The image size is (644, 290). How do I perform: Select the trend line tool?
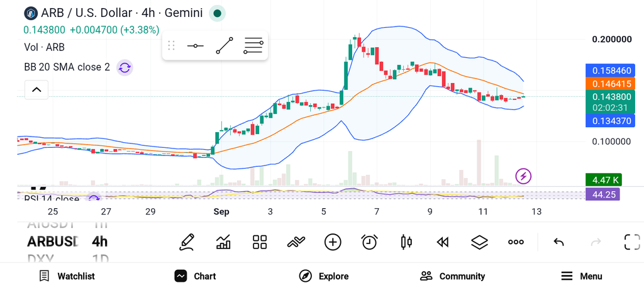coord(225,45)
